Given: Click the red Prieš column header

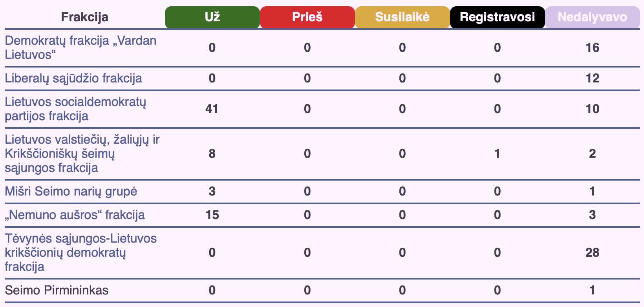Looking at the screenshot, I should coord(307,17).
